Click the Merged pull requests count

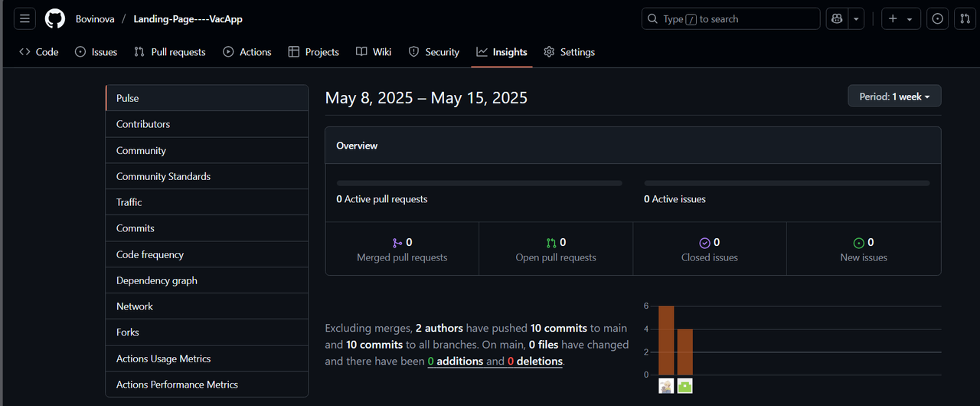409,242
